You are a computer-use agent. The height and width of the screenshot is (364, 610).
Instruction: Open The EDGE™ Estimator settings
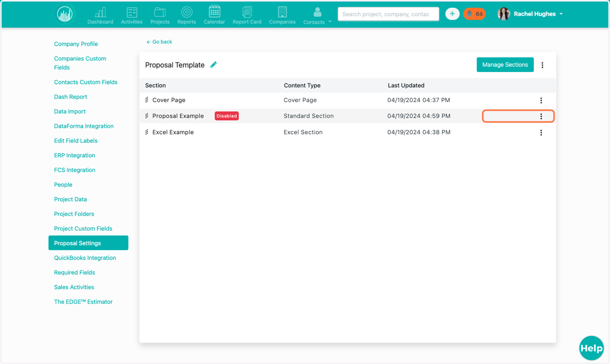[83, 302]
